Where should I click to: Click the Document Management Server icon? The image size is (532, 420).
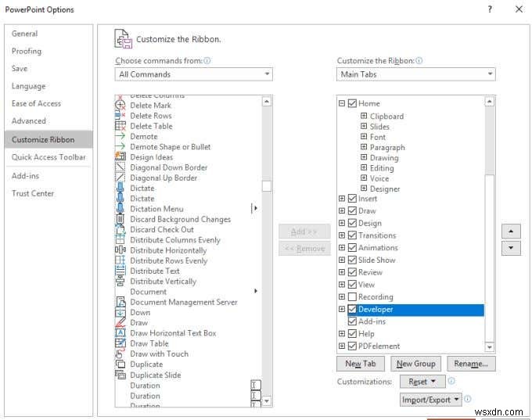(120, 302)
